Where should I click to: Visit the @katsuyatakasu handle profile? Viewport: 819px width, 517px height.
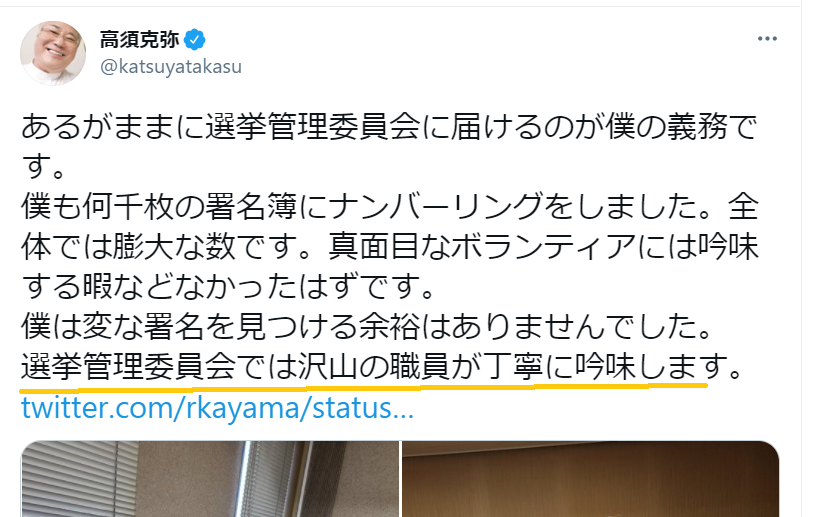coord(171,67)
